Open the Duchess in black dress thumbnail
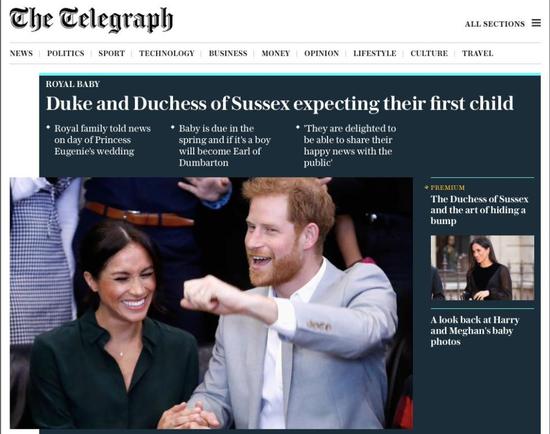The height and width of the screenshot is (434, 550). tap(483, 268)
